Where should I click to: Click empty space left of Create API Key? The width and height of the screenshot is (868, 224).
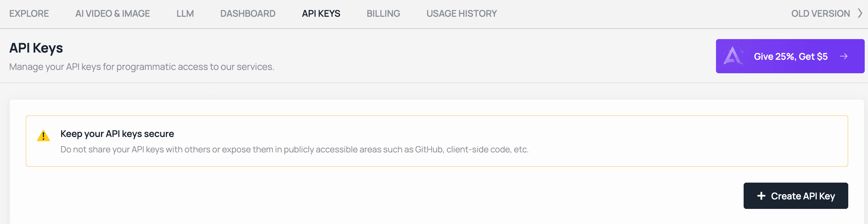coord(404,196)
